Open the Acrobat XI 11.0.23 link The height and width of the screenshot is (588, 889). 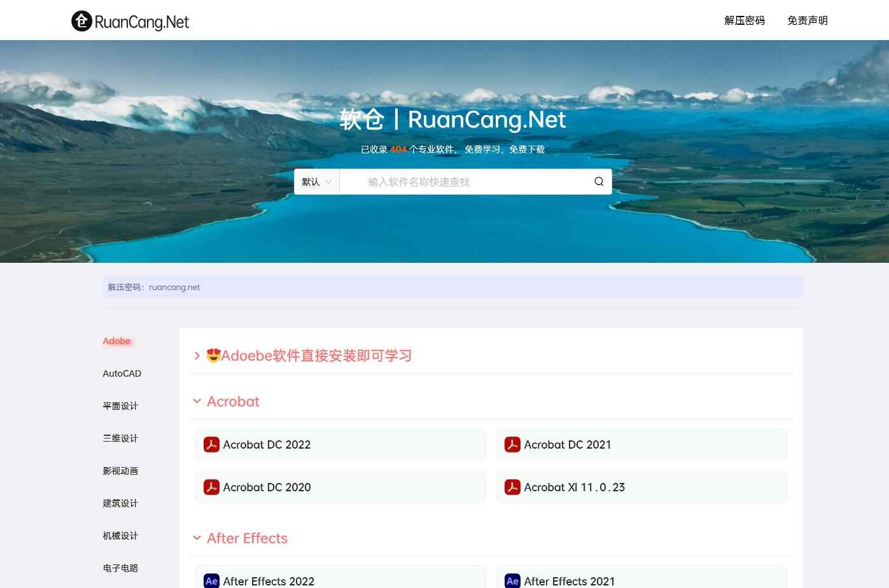coord(574,487)
